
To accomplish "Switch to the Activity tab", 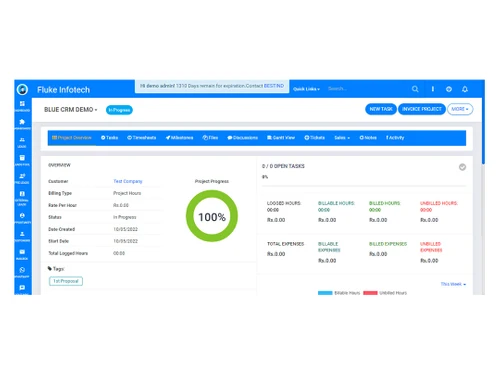I will (395, 138).
